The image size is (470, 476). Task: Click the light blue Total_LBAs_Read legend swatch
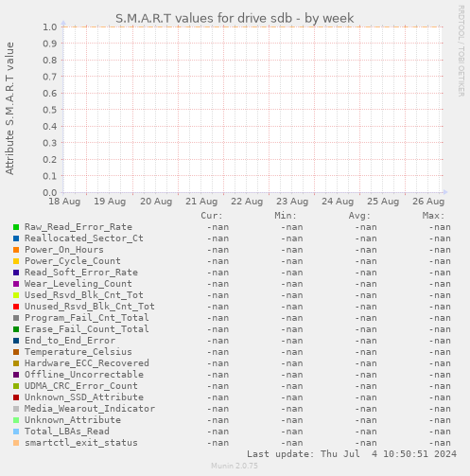tap(16, 432)
